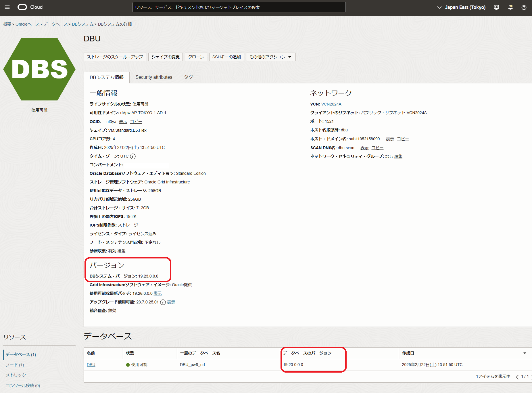Switch to the Security attributes tab
This screenshot has height=393, width=532.
pos(154,77)
